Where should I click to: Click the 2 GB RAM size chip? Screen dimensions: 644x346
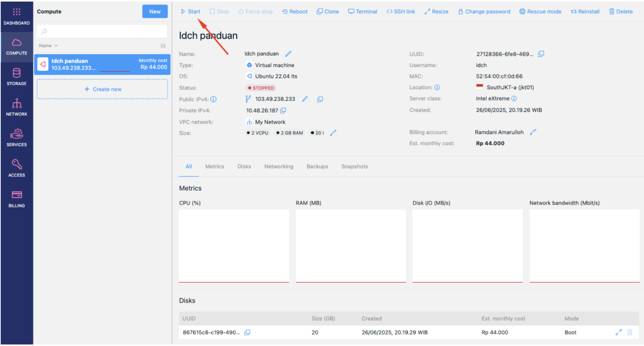click(290, 133)
